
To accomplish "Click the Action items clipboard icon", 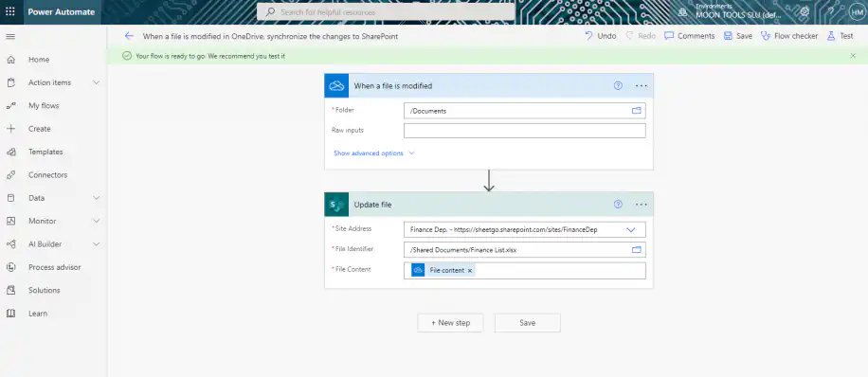I will click(10, 82).
